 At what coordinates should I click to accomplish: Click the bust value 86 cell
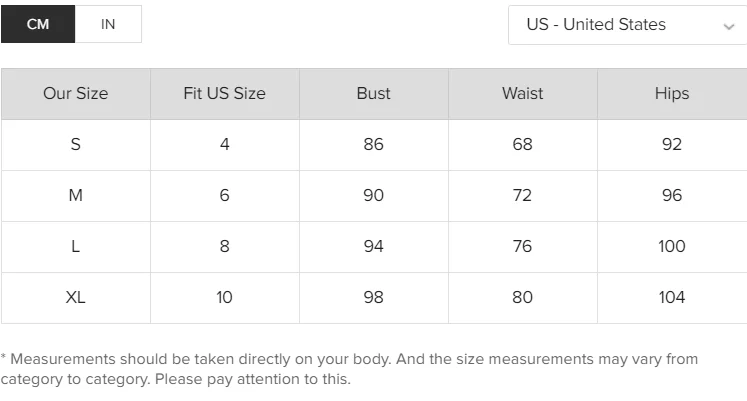374,145
